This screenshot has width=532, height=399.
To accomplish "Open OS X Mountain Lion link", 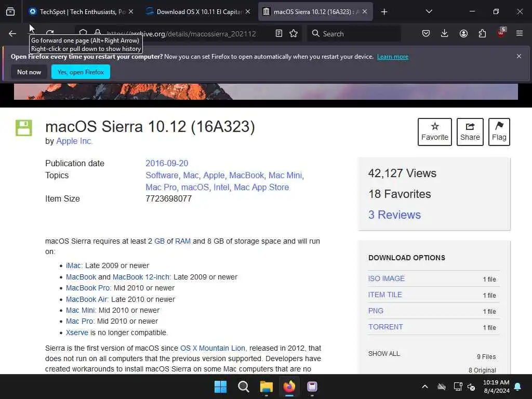I will coord(212,348).
